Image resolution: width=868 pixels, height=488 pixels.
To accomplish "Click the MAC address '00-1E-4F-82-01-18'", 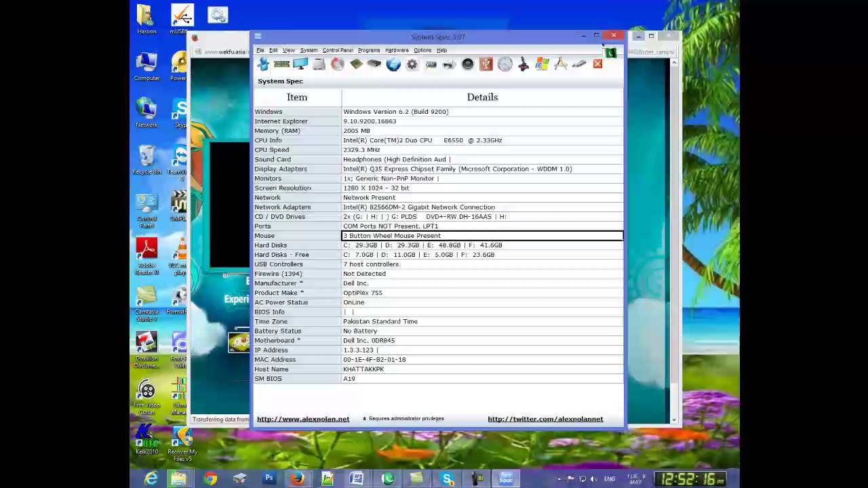I will click(x=374, y=359).
